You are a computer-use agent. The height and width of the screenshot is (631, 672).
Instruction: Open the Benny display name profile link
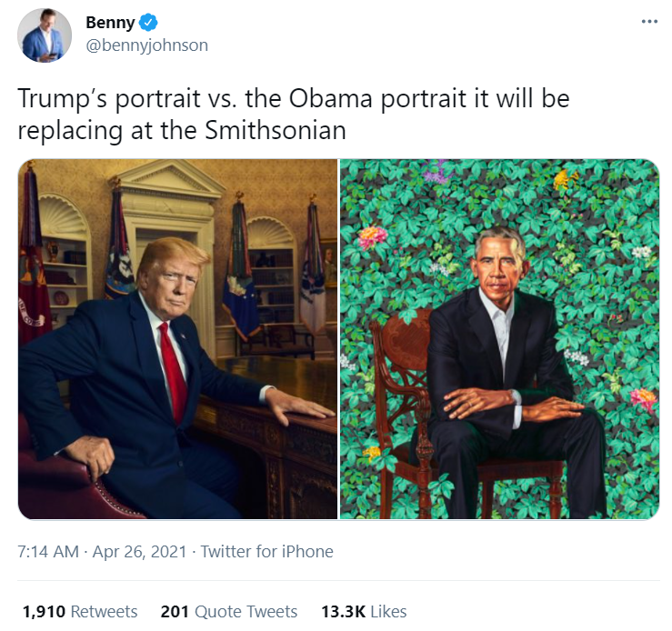click(x=110, y=23)
